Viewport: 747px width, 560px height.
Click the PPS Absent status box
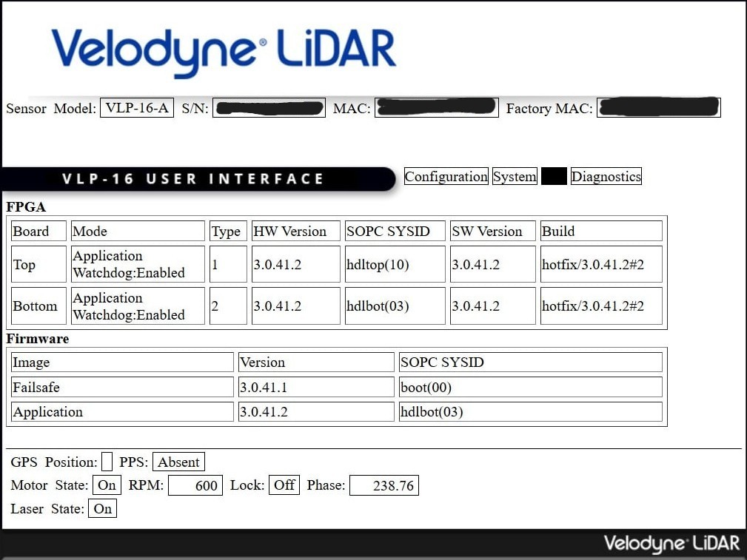(x=178, y=462)
